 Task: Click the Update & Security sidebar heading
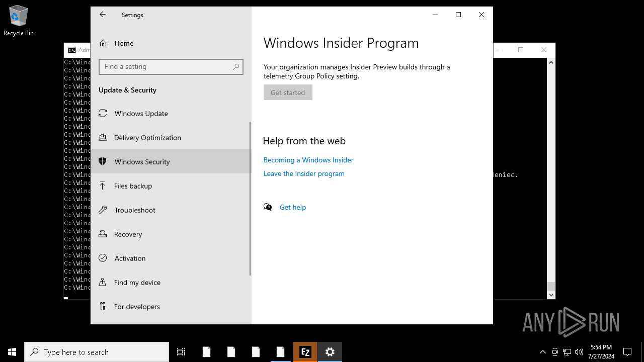tap(127, 90)
